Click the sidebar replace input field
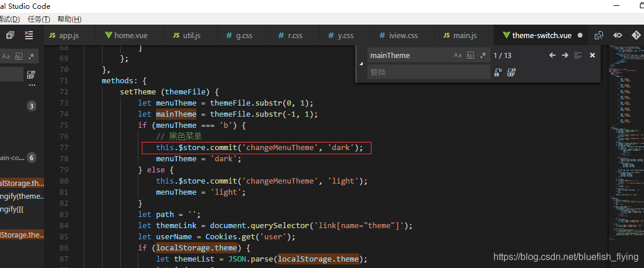 coord(12,74)
